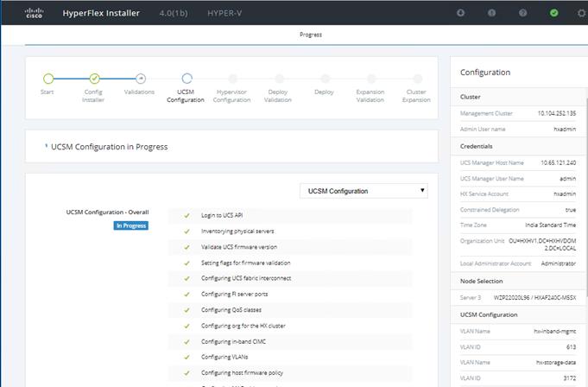Click Management Cluster IP 10.104.252.135
Viewport: 588px width, 387px height.
click(557, 113)
